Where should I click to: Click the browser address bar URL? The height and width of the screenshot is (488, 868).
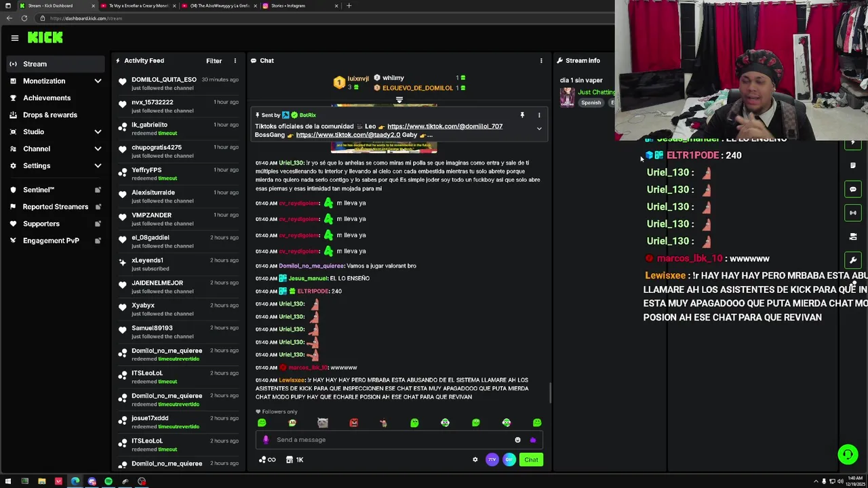(x=86, y=18)
